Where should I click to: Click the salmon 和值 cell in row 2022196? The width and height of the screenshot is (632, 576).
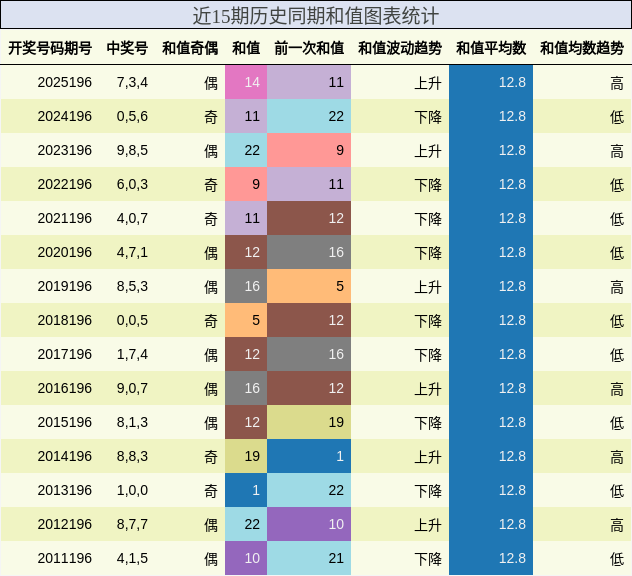point(246,184)
